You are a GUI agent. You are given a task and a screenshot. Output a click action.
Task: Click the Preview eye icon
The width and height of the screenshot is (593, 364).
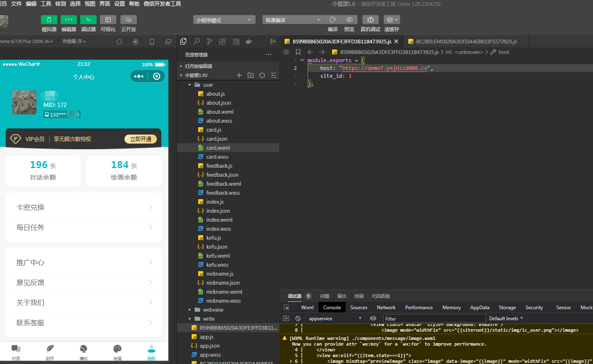(x=349, y=20)
